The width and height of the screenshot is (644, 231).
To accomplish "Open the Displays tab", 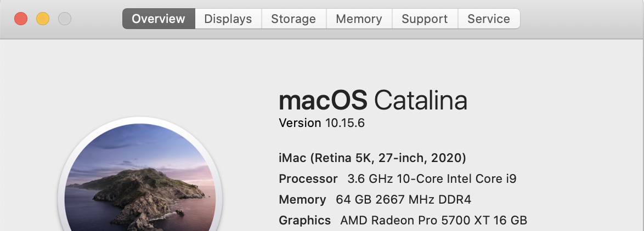I will (228, 19).
